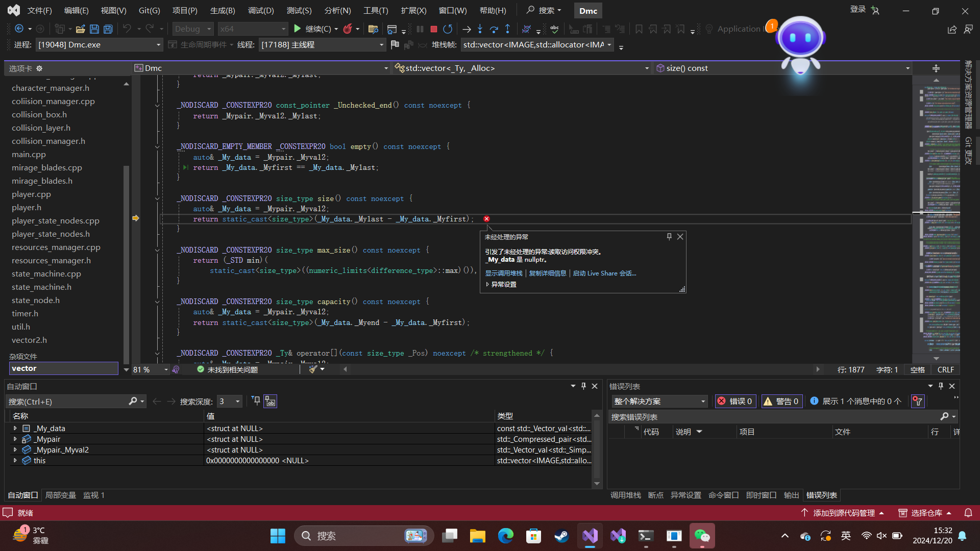Click 添加到源代码管理 in status bar
The width and height of the screenshot is (980, 551).
[843, 513]
